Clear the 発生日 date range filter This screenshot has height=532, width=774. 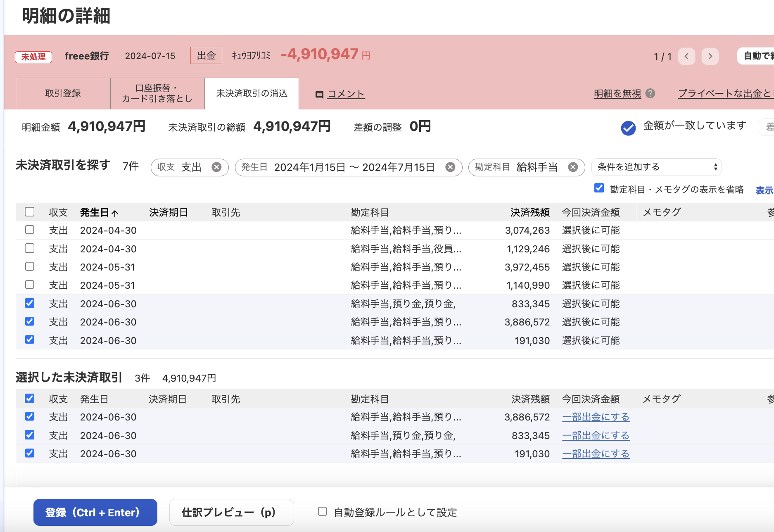pos(450,167)
